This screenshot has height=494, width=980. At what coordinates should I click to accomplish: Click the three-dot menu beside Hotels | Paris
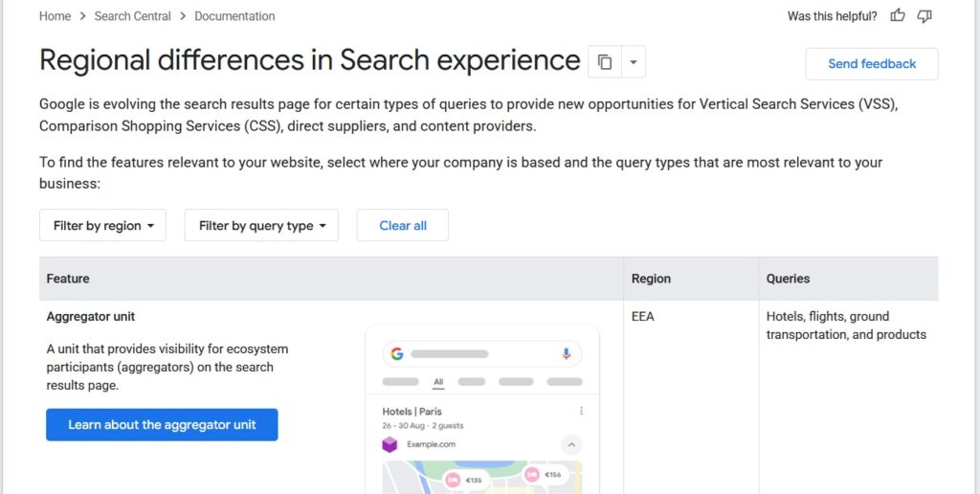tap(581, 411)
